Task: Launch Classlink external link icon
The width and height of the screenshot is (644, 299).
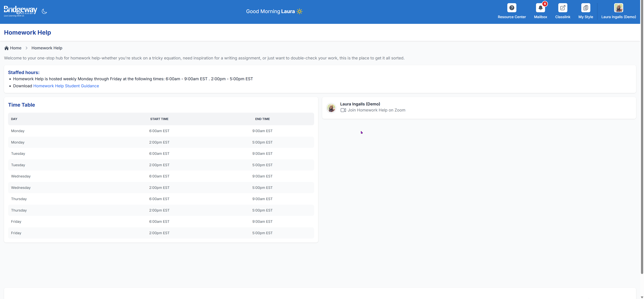Action: click(x=562, y=8)
